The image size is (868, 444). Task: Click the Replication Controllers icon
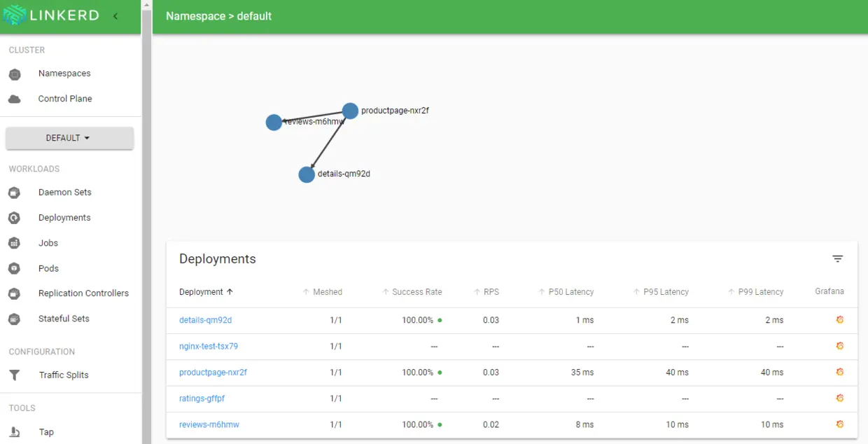[x=14, y=293]
